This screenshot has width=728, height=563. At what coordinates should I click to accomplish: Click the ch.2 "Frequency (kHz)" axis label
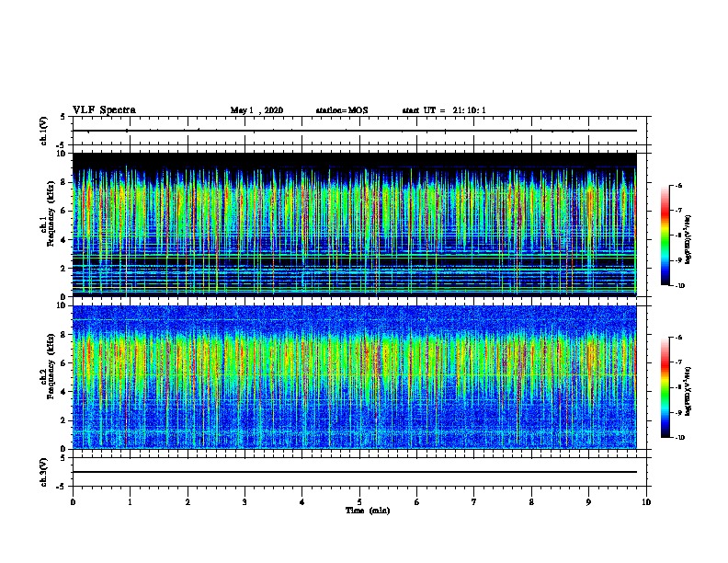(49, 366)
